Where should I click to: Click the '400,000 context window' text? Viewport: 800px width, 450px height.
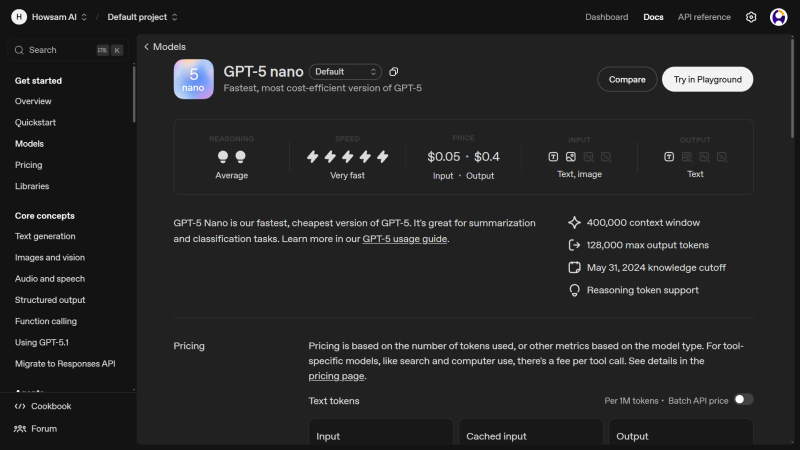point(643,223)
